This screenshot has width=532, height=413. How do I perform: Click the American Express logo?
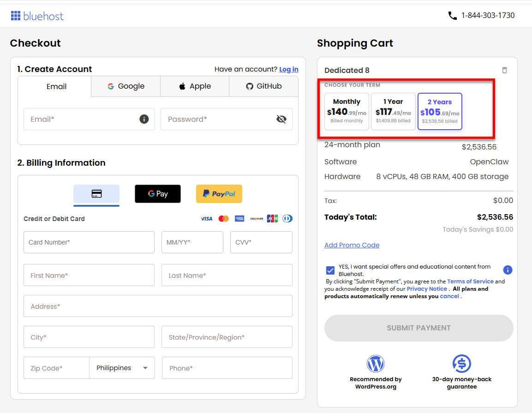pos(239,219)
